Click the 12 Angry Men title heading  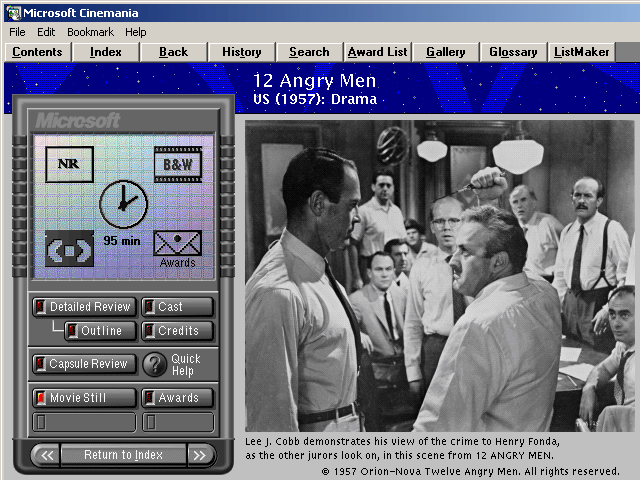[x=314, y=81]
